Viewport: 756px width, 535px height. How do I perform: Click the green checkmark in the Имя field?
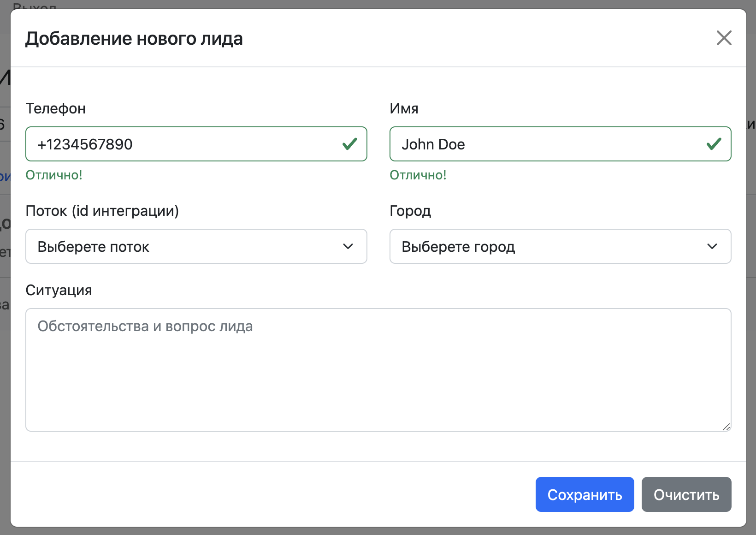point(714,144)
